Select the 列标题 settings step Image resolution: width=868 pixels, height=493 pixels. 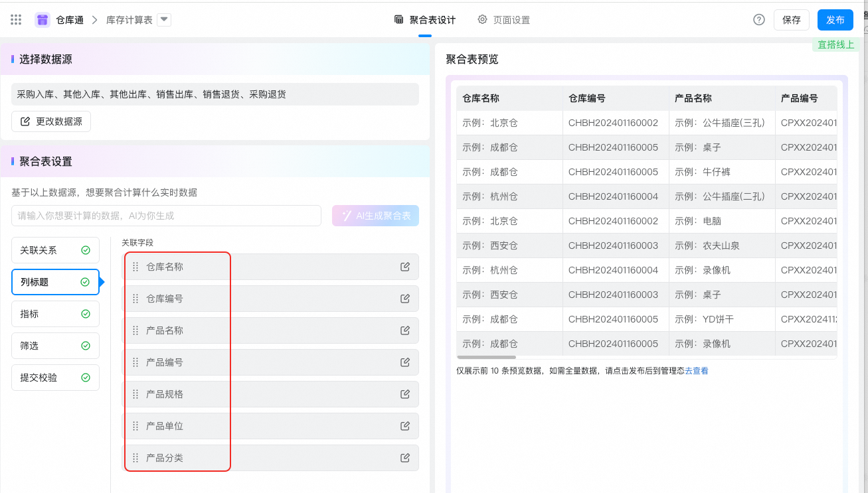point(55,282)
